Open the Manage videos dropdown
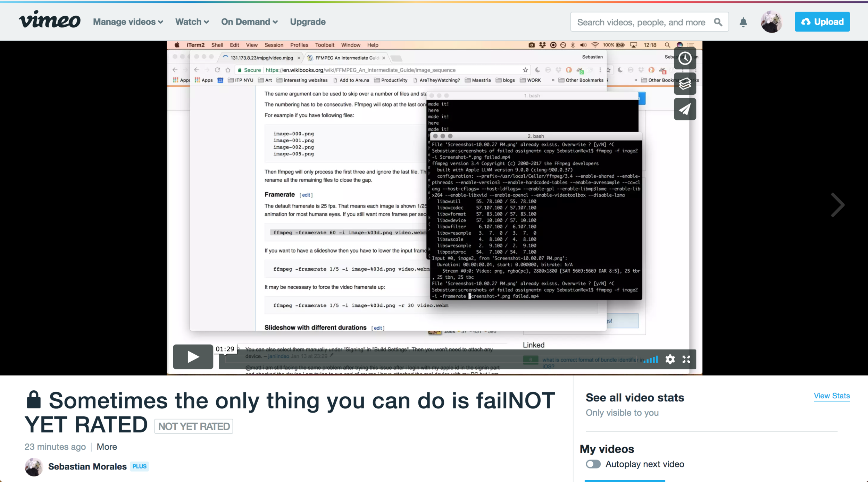Viewport: 868px width, 482px height. click(128, 22)
